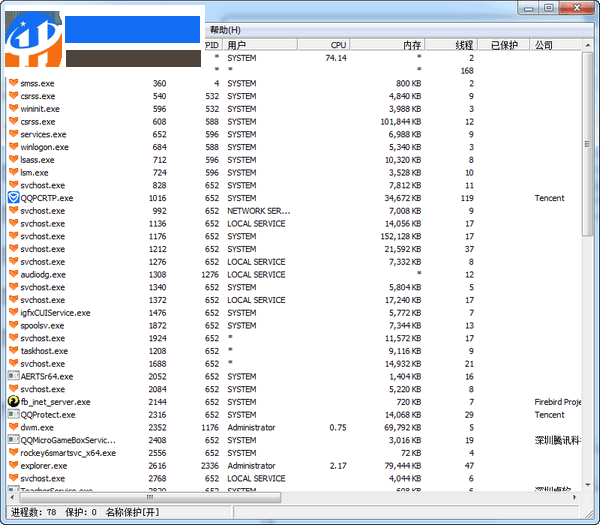Click the 74.14 CPU value
This screenshot has height=525, width=600.
tap(336, 58)
